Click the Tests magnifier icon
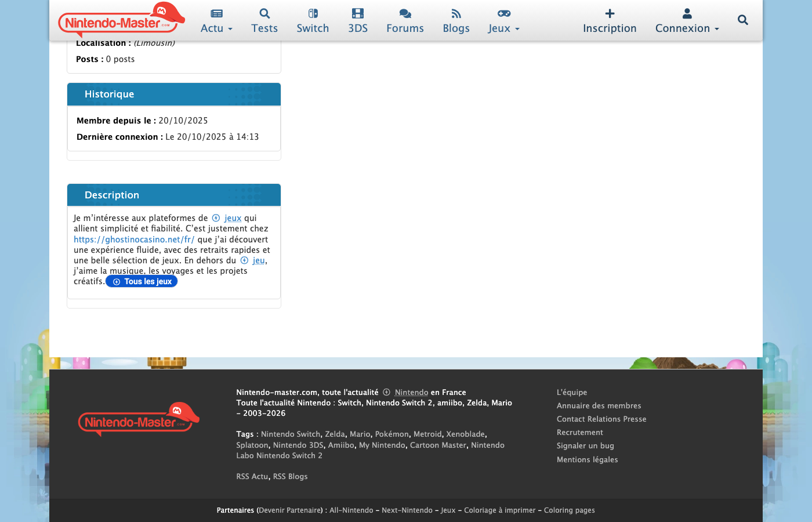 [x=264, y=13]
